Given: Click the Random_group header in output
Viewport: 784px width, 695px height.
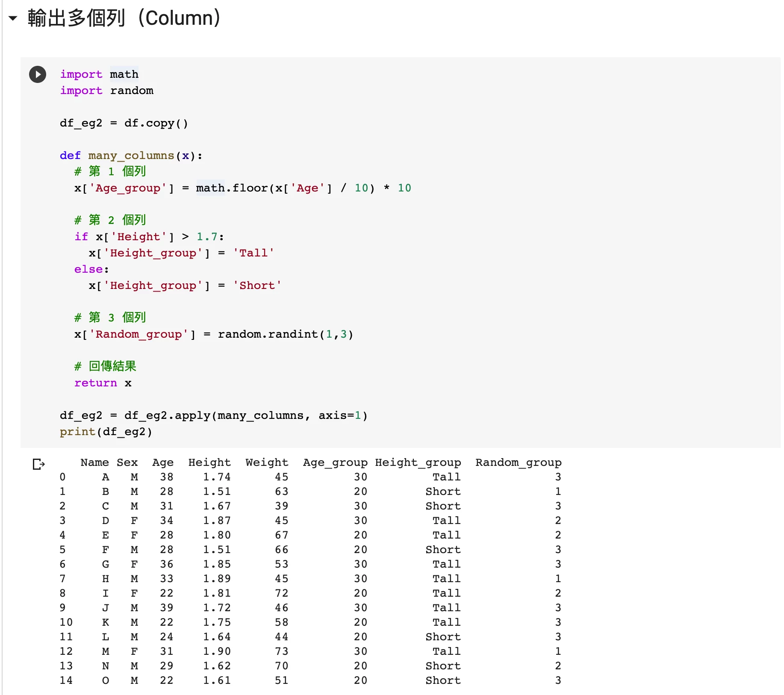Looking at the screenshot, I should [518, 462].
